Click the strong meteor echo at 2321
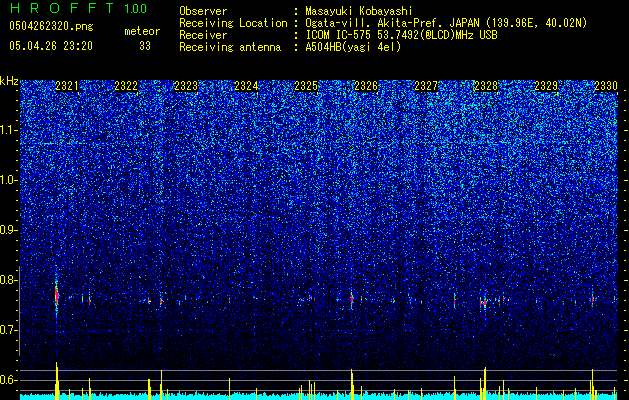Image resolution: width=629 pixels, height=400 pixels. tap(57, 296)
